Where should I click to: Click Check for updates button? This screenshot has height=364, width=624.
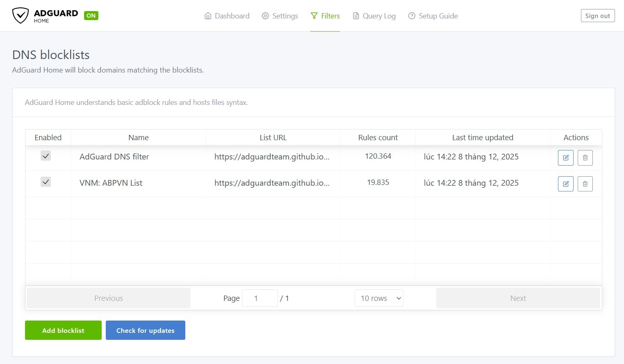(145, 330)
